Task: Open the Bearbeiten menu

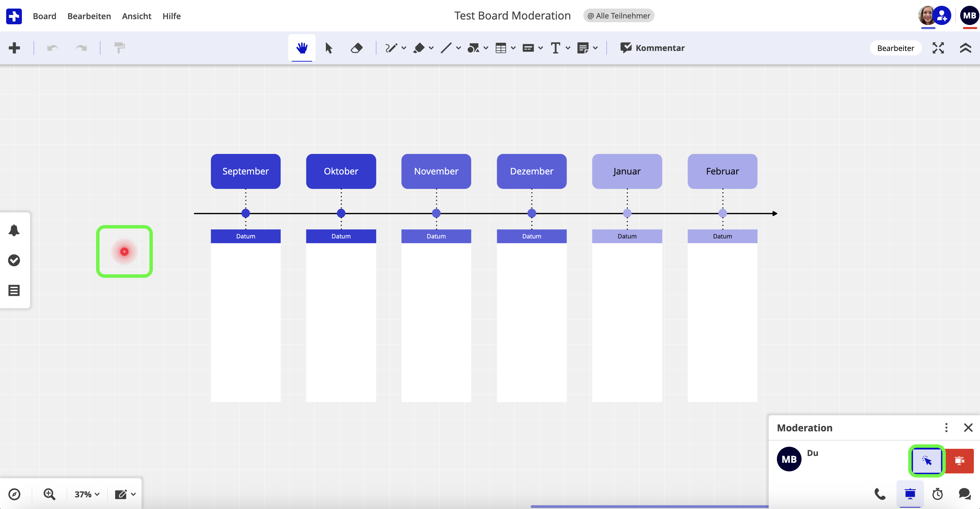Action: pos(89,16)
